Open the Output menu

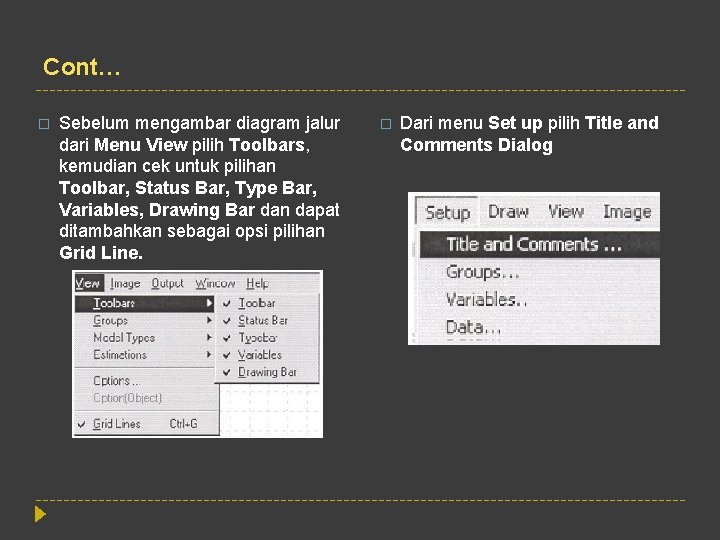point(167,283)
